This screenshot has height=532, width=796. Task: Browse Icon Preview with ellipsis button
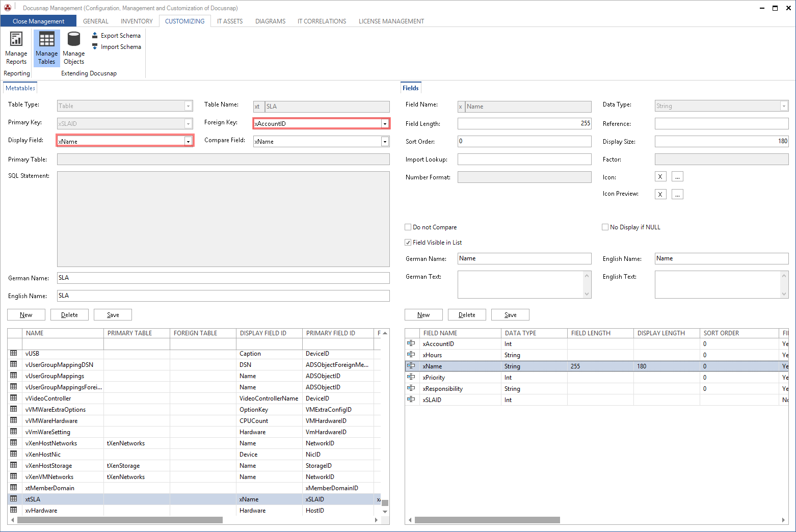click(677, 194)
